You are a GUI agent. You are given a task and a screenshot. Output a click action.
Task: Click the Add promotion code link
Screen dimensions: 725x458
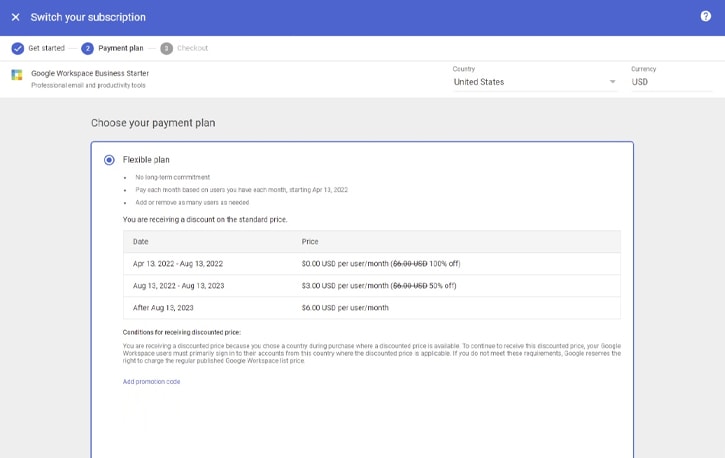(151, 381)
